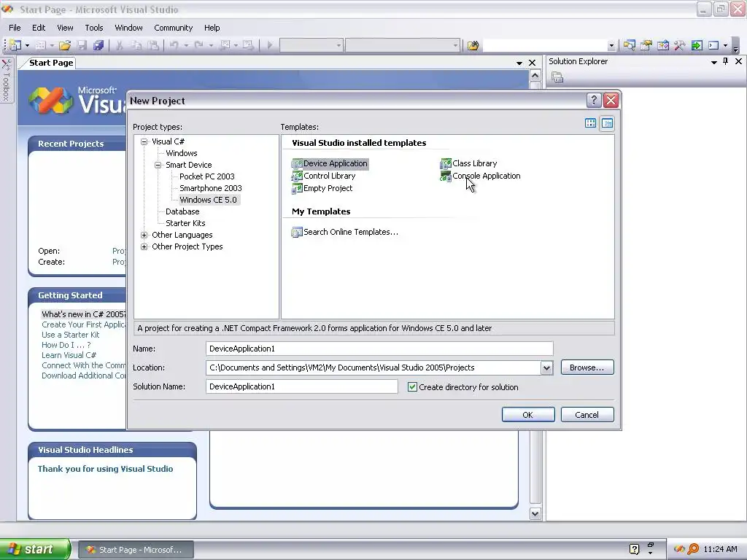Click the Find in Files binoculars icon
This screenshot has width=747, height=560.
click(x=473, y=45)
